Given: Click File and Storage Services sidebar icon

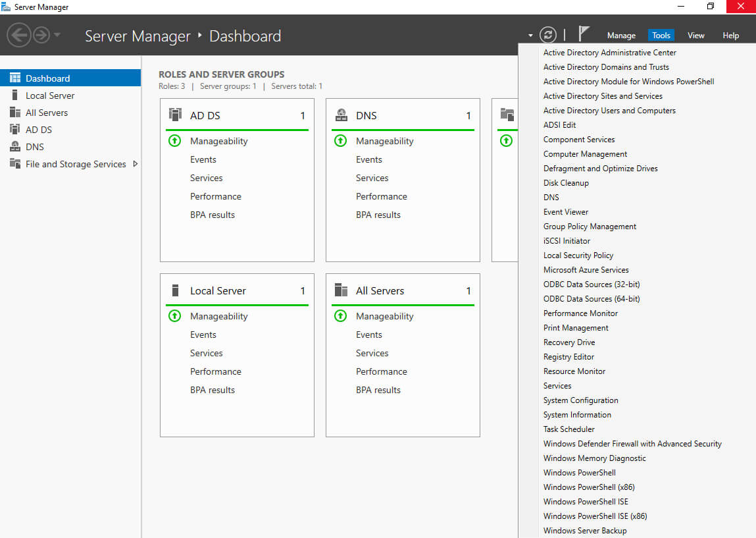Looking at the screenshot, I should click(15, 163).
